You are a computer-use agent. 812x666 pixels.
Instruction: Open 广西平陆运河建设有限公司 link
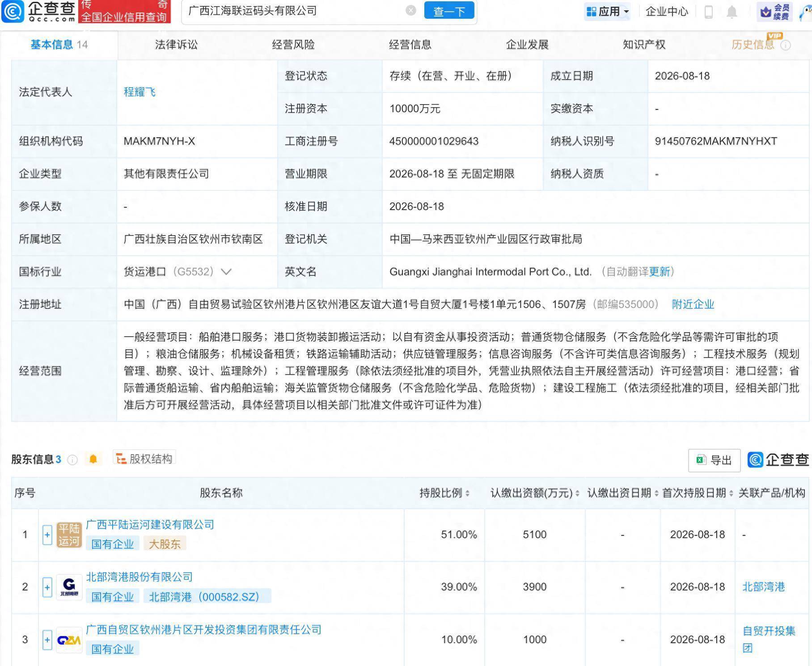pos(150,525)
